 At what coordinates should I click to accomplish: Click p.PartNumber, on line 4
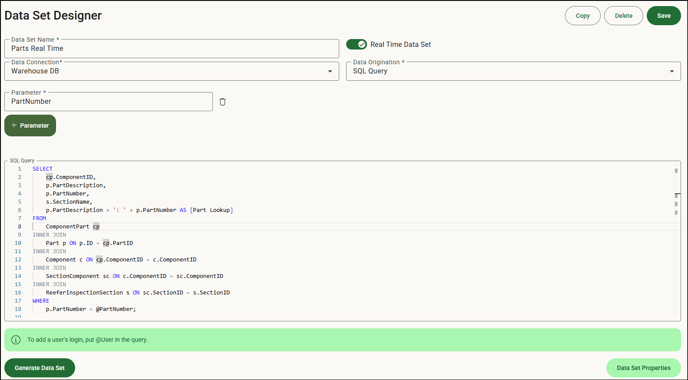(x=68, y=194)
